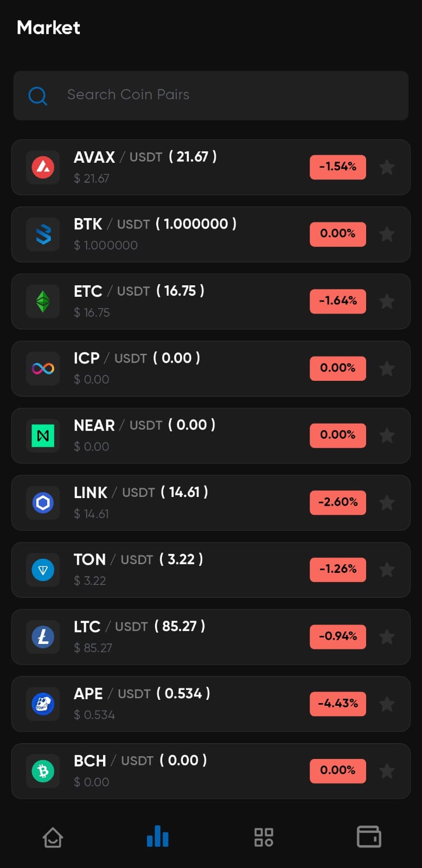Click the NEAR coin logo

pos(43,436)
